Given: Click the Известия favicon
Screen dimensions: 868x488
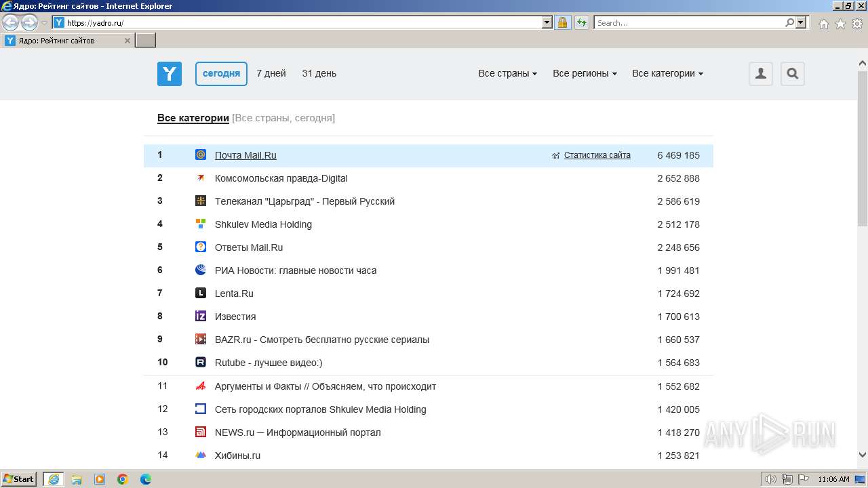Looking at the screenshot, I should tap(201, 316).
